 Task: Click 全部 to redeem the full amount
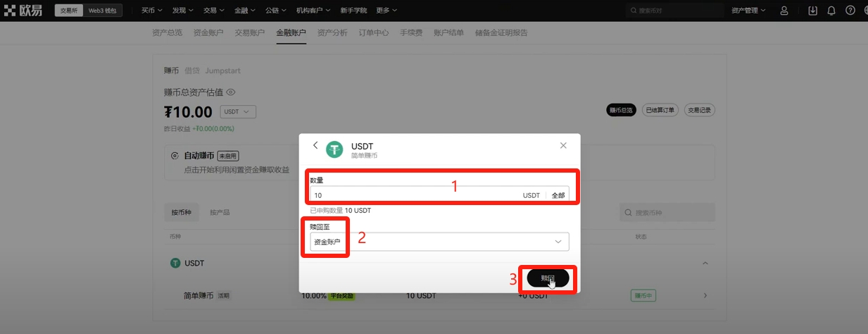point(558,195)
